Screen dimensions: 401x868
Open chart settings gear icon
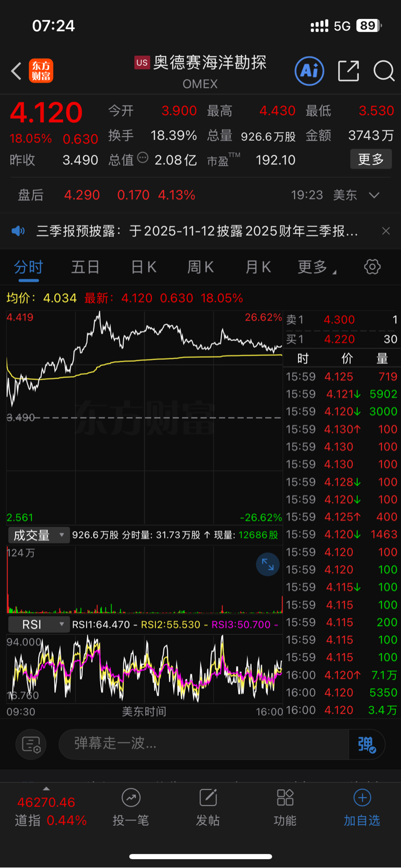372,267
